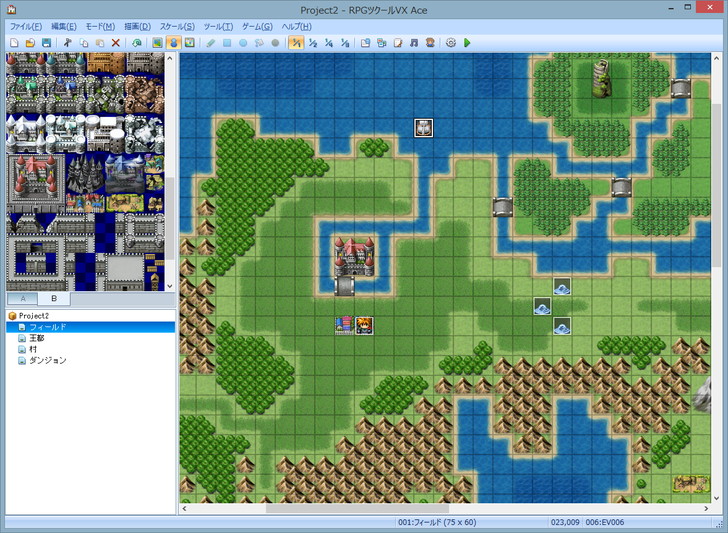Switch to tileset tab A
The width and height of the screenshot is (728, 533).
coord(23,299)
